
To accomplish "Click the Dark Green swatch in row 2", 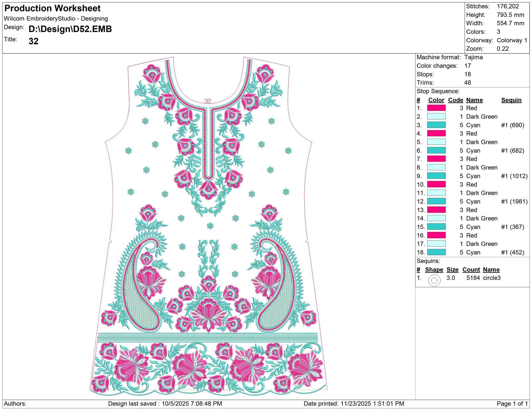I will tap(436, 117).
